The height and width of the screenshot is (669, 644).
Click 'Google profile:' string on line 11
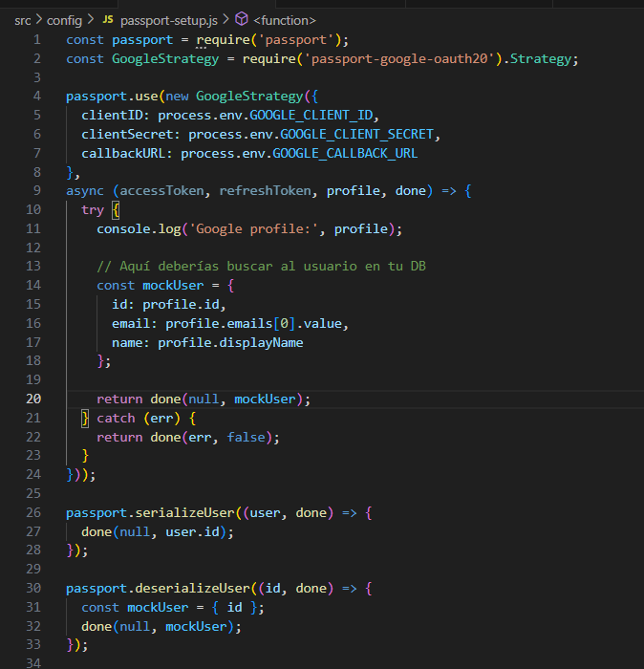pos(254,229)
